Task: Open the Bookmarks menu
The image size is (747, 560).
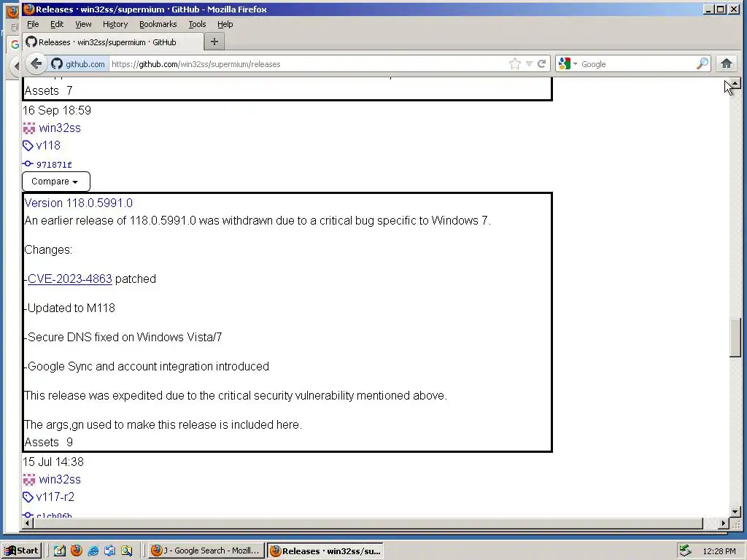Action: point(158,24)
